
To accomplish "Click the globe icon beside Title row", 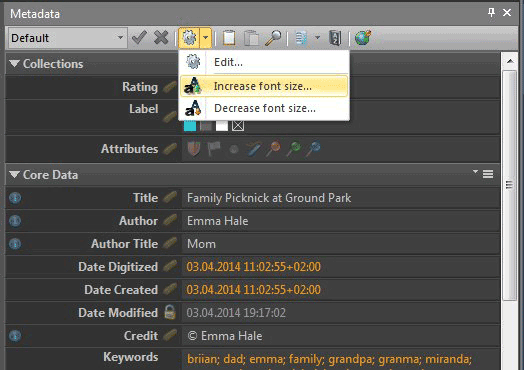I will point(15,198).
